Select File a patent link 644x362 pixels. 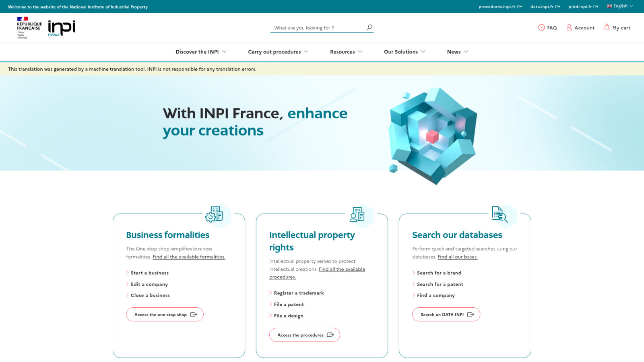(289, 304)
